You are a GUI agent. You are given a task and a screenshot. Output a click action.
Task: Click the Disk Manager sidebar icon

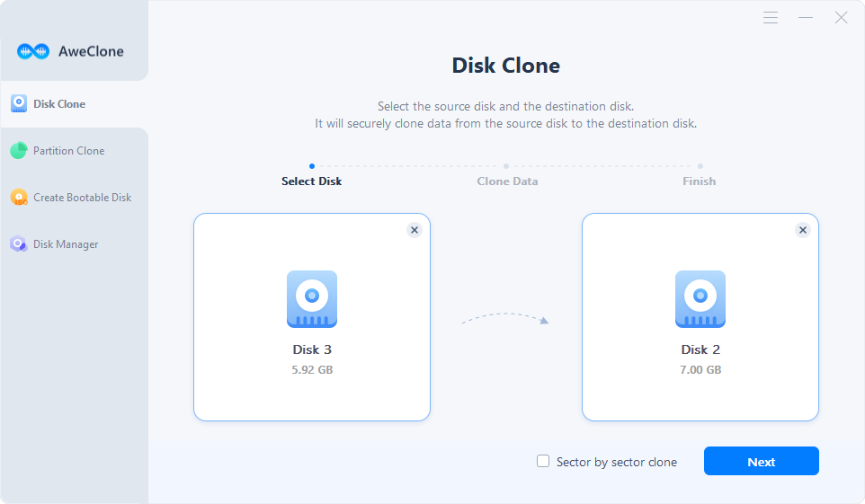(19, 243)
